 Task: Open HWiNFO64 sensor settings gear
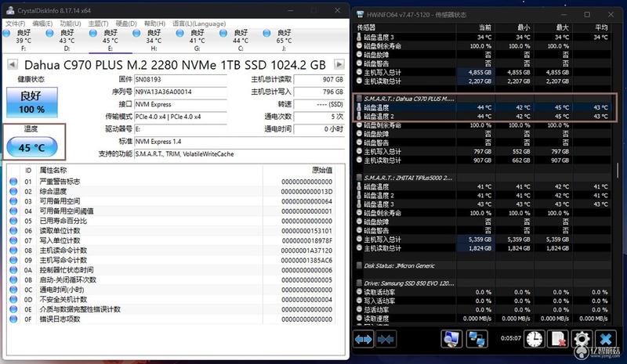click(x=581, y=339)
